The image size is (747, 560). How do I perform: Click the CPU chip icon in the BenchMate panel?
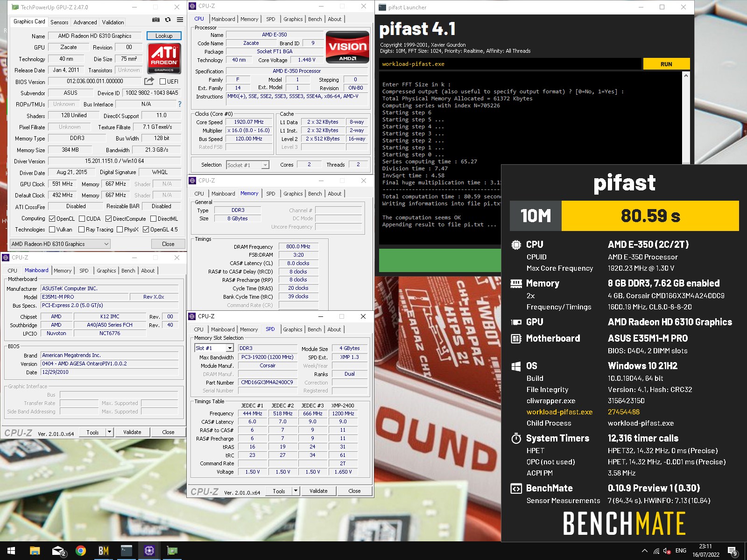[516, 245]
